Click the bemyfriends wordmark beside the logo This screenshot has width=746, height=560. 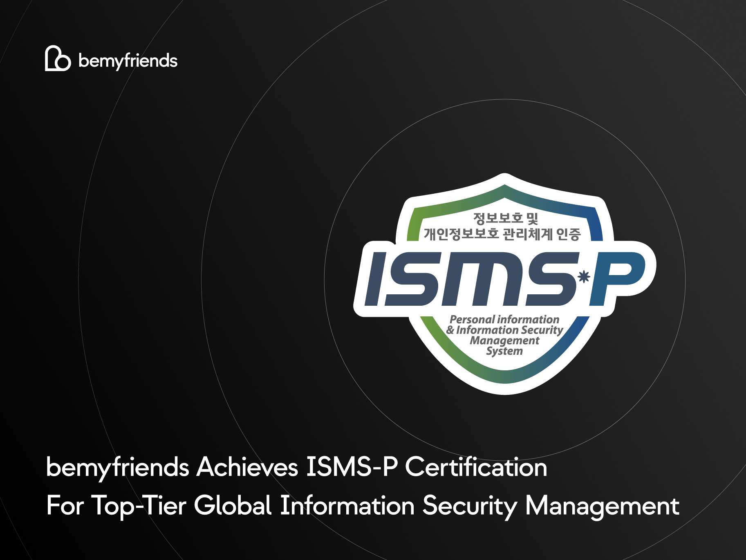point(128,61)
